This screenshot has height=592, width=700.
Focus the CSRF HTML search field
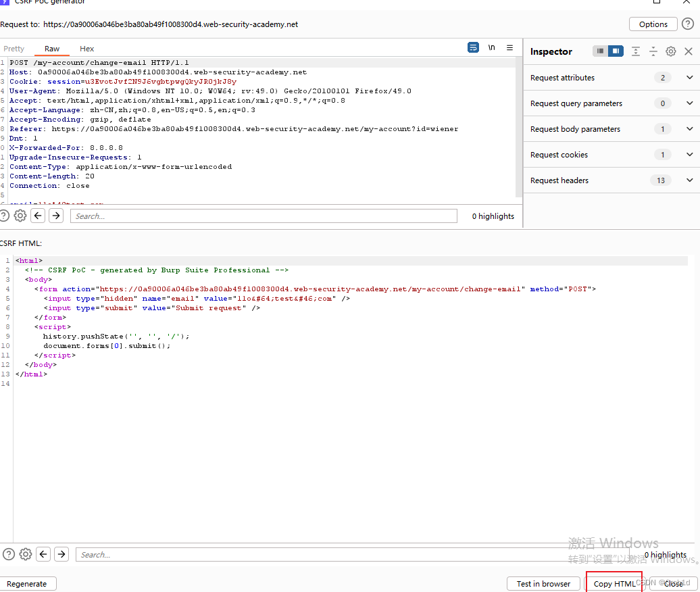pyautogui.click(x=353, y=555)
